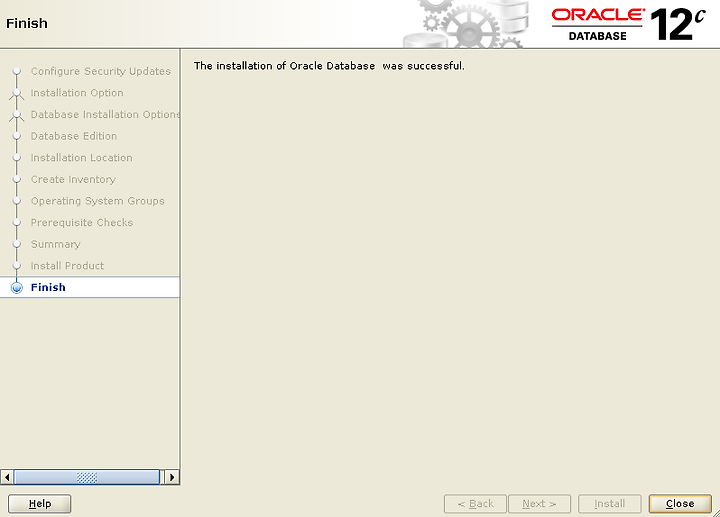Viewport: 720px width, 517px height.
Task: Click the Installation Option branch icon
Action: coord(17,94)
